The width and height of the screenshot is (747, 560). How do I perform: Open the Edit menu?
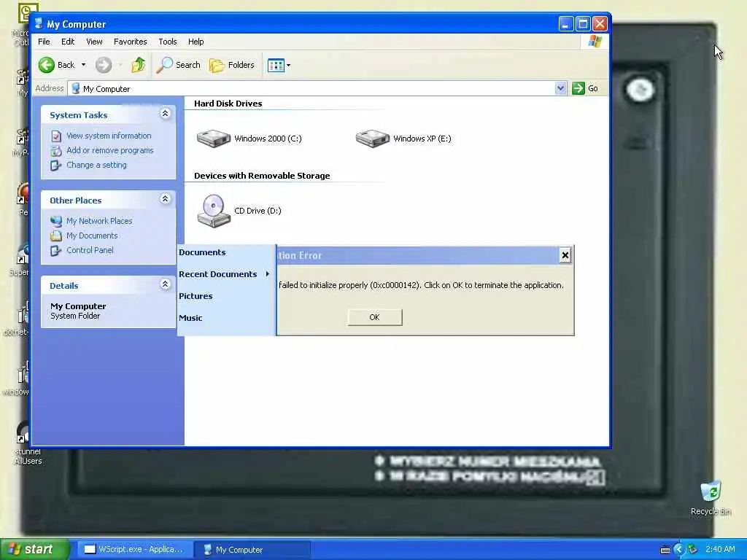point(68,42)
